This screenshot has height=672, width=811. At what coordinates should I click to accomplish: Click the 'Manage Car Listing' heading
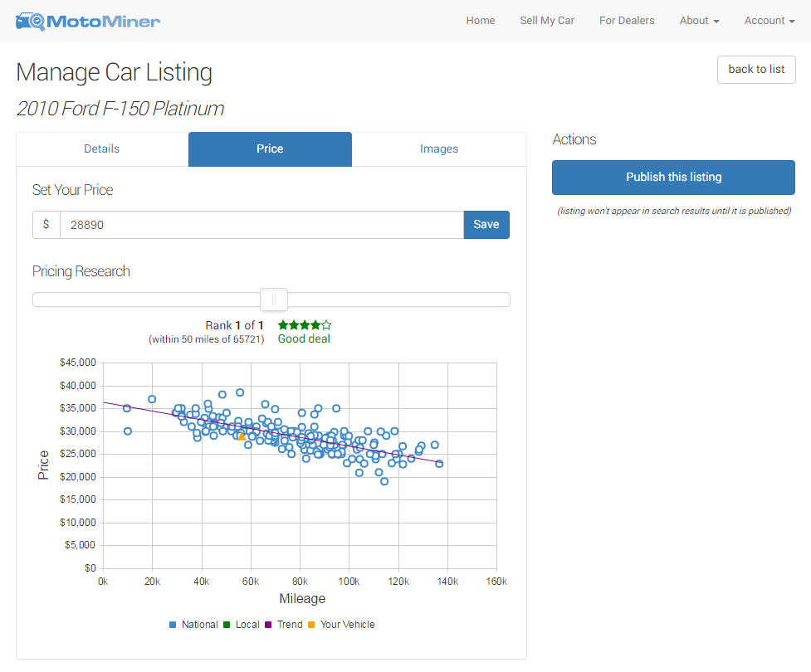pyautogui.click(x=115, y=72)
